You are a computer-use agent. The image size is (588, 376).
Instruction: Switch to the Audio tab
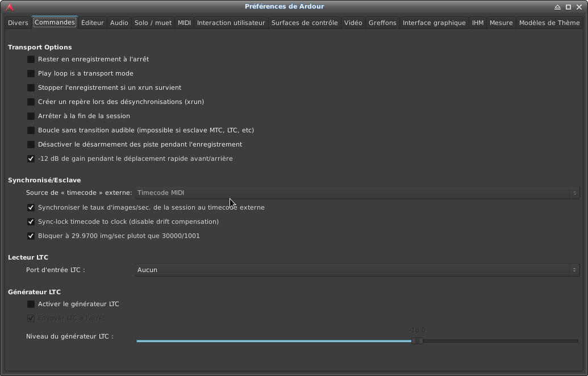[x=119, y=23]
